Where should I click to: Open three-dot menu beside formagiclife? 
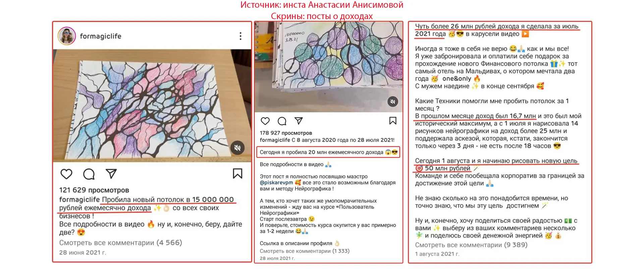click(240, 36)
